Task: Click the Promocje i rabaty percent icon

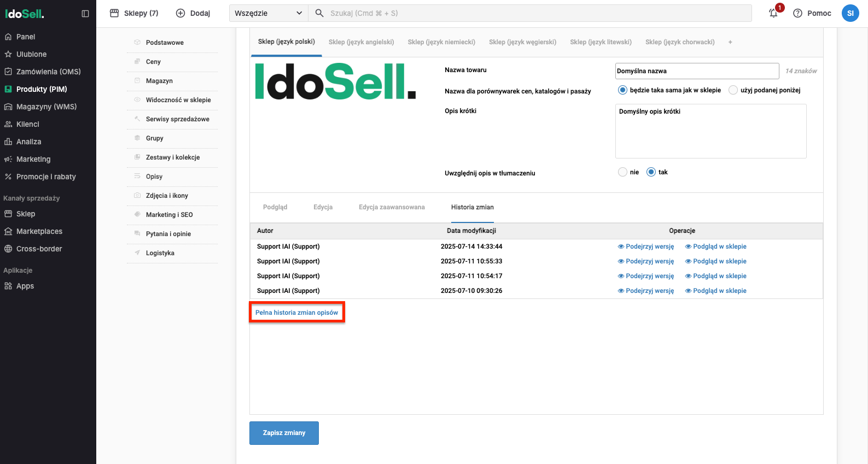Action: (8, 177)
